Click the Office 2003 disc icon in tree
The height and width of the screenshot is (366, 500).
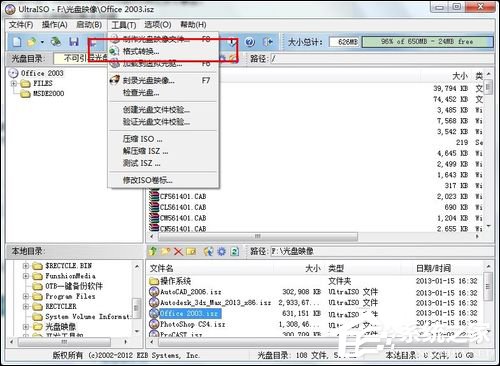pyautogui.click(x=13, y=73)
